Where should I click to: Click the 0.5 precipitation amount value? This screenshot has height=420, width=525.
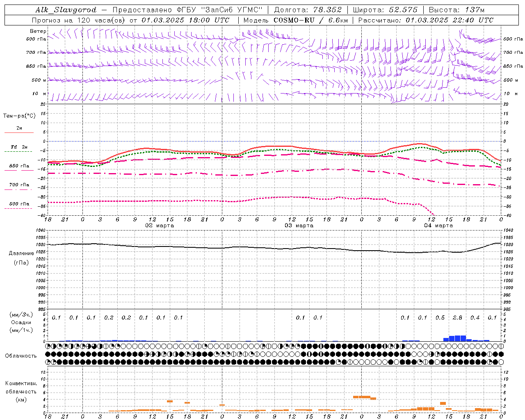click(x=440, y=317)
